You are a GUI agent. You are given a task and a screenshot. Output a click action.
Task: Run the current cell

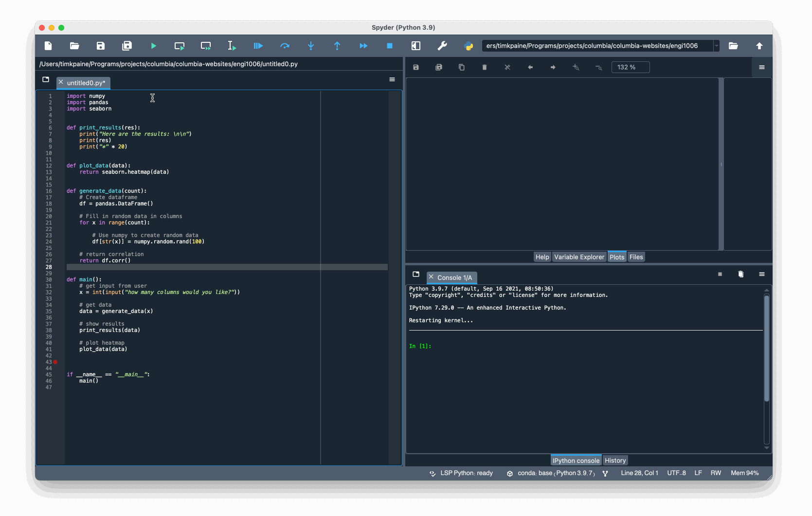(180, 46)
